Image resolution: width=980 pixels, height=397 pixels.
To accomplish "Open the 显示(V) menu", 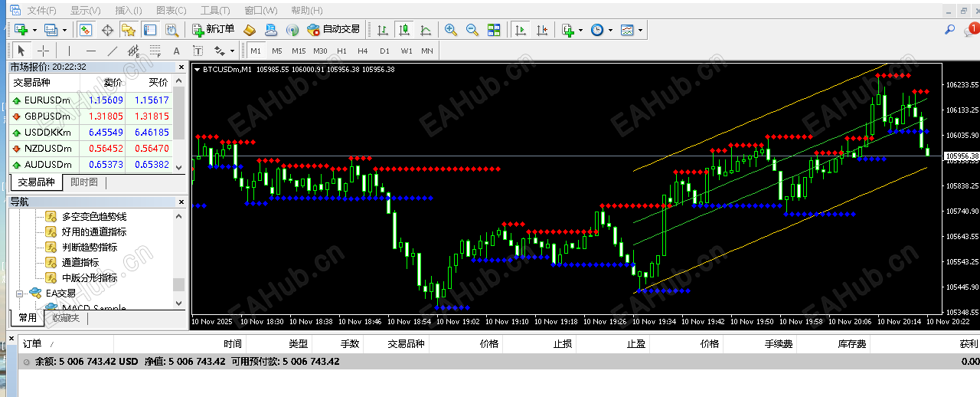I will point(85,11).
